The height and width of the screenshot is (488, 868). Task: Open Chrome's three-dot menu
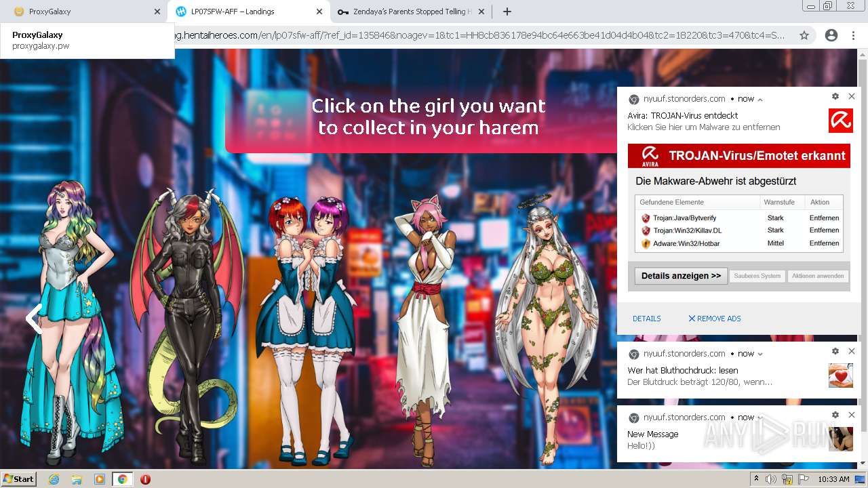[853, 35]
